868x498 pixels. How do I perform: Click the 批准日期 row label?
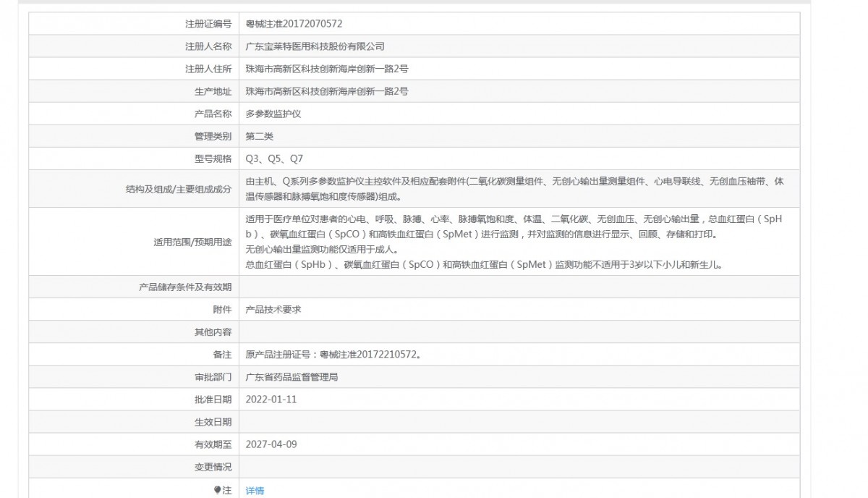213,399
